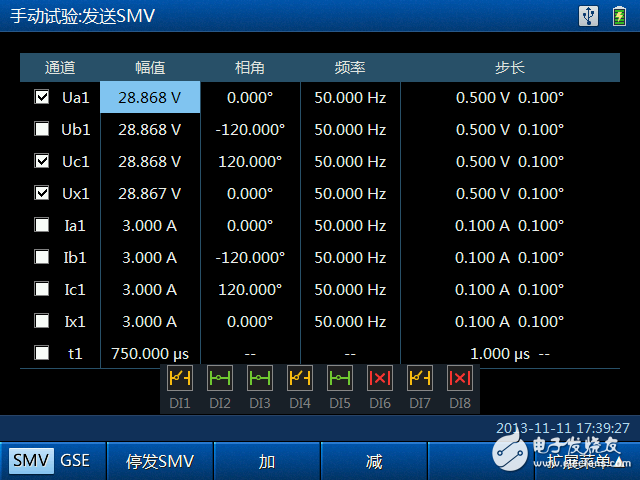Switch to the GSE tab

pos(75,461)
